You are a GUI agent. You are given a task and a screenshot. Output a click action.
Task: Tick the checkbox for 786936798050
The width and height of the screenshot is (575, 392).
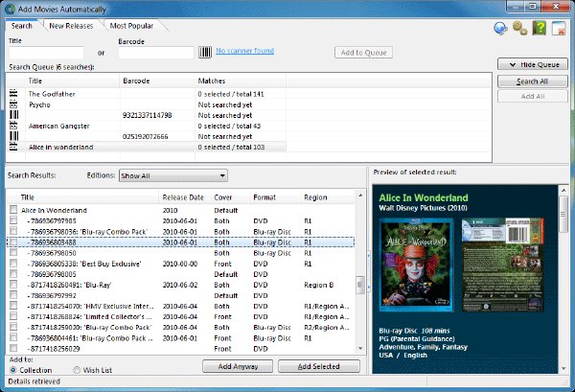tap(13, 252)
